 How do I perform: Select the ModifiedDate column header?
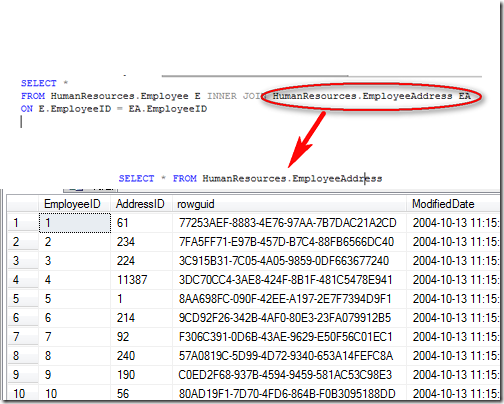point(452,204)
